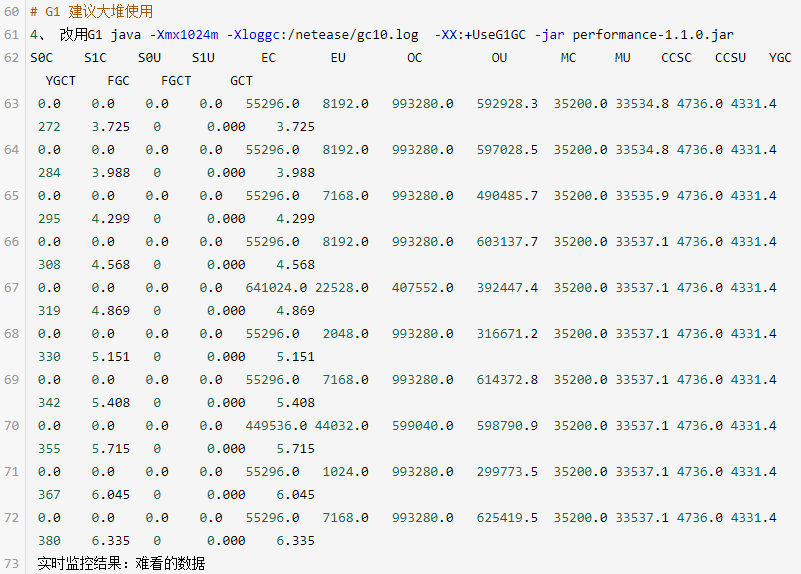Click OU value 603137.7

(x=507, y=241)
